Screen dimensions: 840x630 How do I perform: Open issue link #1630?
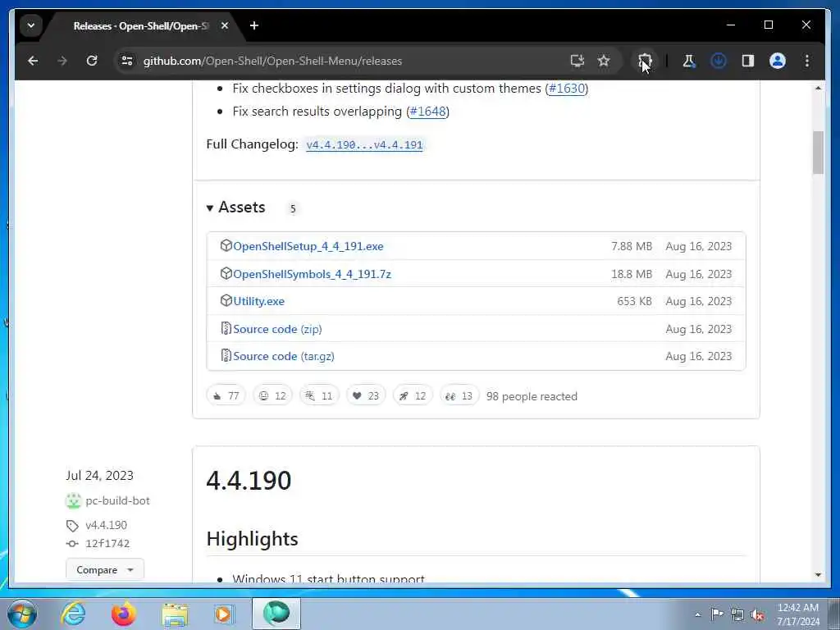click(566, 88)
